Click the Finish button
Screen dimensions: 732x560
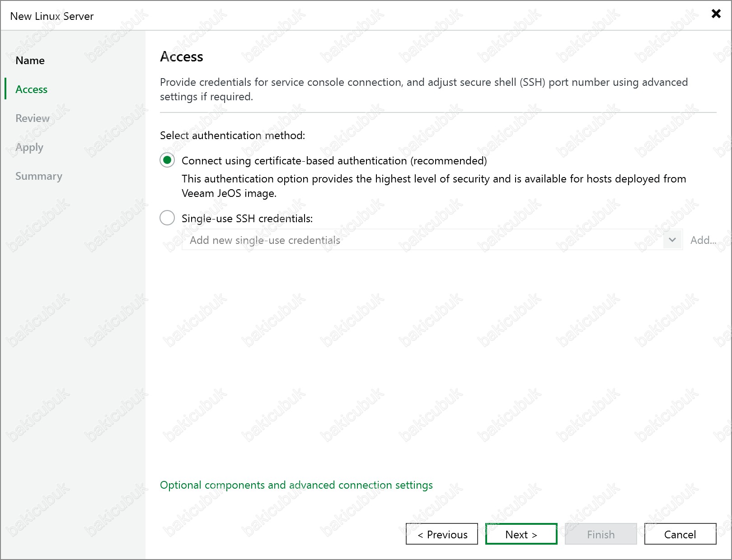(x=601, y=534)
